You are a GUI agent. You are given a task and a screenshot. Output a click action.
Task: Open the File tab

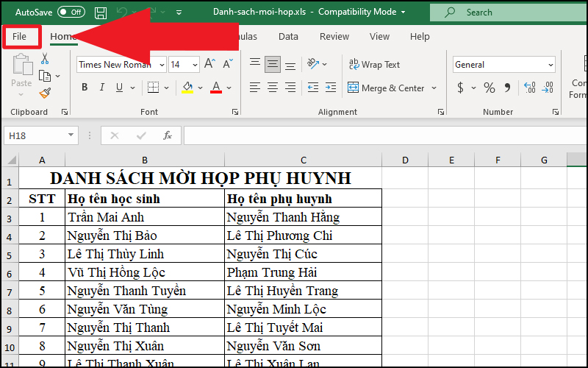tap(20, 36)
